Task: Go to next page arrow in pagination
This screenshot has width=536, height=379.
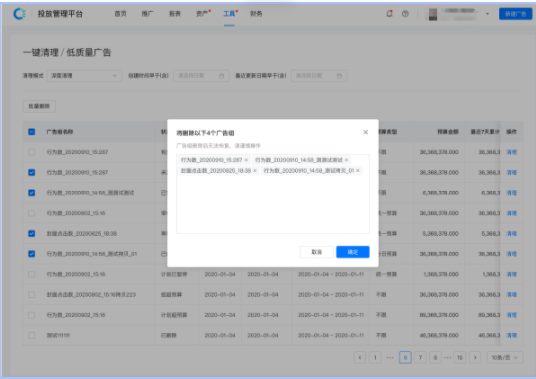Action: pyautogui.click(x=475, y=357)
